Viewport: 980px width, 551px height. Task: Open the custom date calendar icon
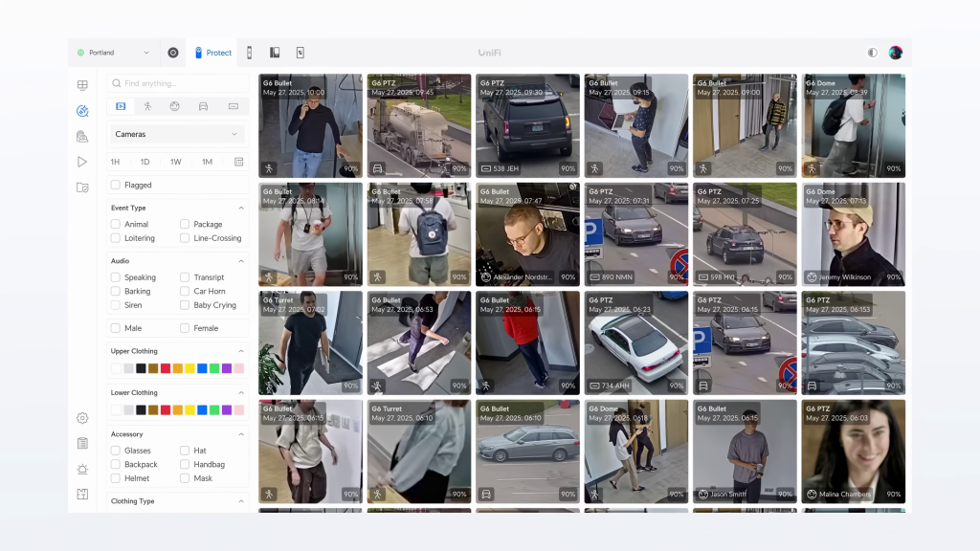[x=238, y=162]
